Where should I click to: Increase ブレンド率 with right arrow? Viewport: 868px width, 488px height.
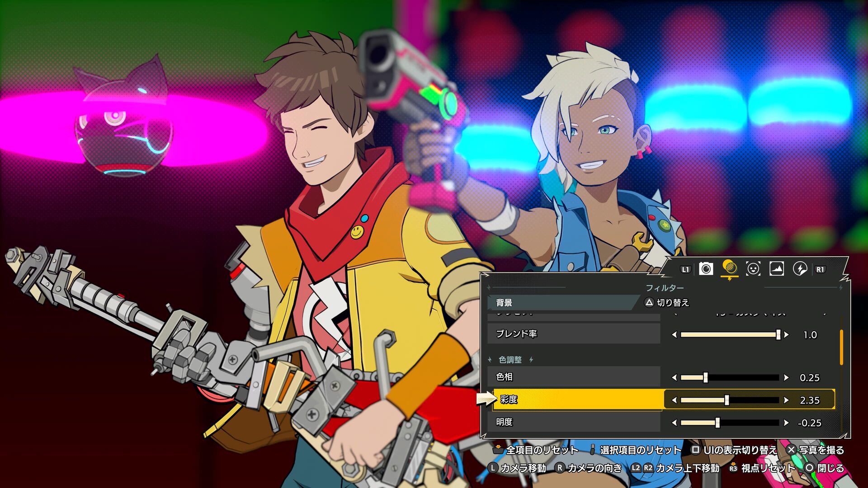(x=787, y=335)
